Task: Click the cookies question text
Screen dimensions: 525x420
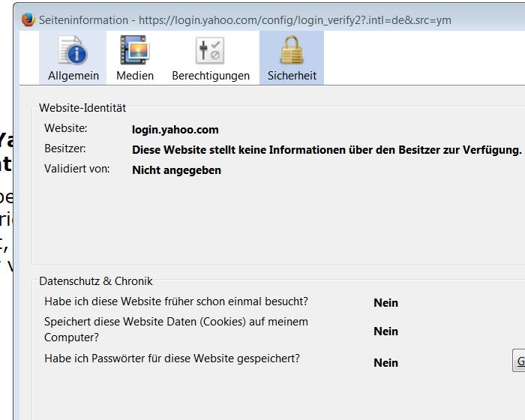Action: tap(176, 329)
